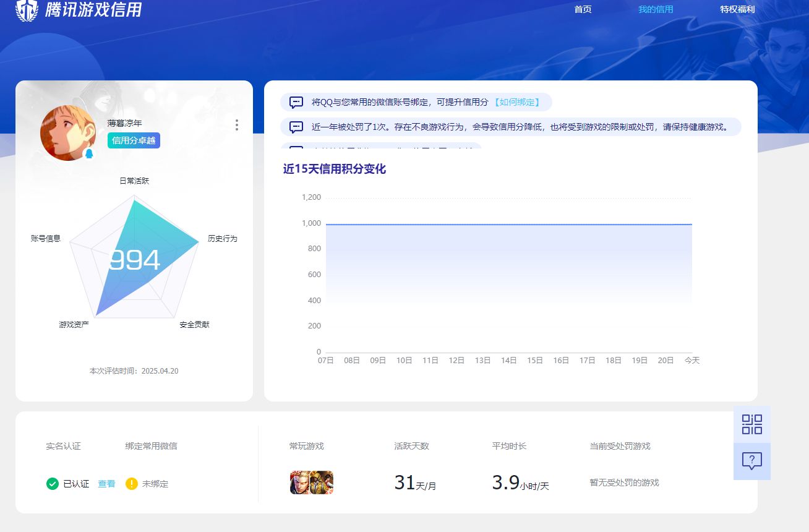Click the 游戏资产 radar axis label

74,324
